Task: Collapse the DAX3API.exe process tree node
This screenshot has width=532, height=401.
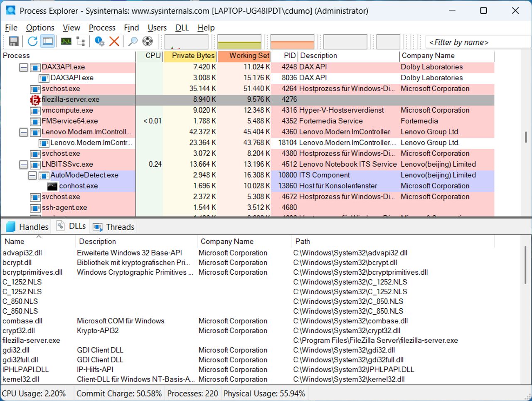Action: click(24, 67)
